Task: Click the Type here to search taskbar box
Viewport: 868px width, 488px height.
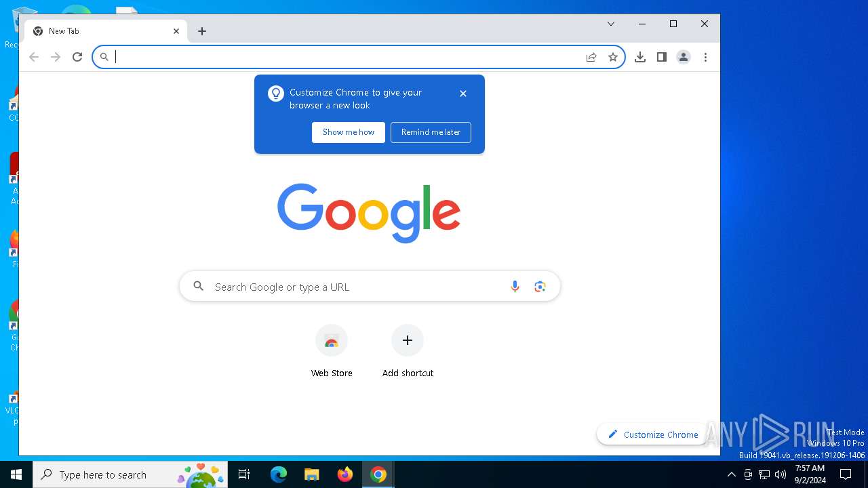Action: (x=130, y=474)
